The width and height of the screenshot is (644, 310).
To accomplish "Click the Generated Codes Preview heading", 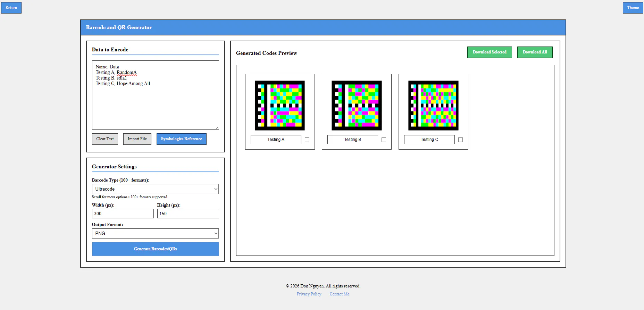I will coord(266,53).
